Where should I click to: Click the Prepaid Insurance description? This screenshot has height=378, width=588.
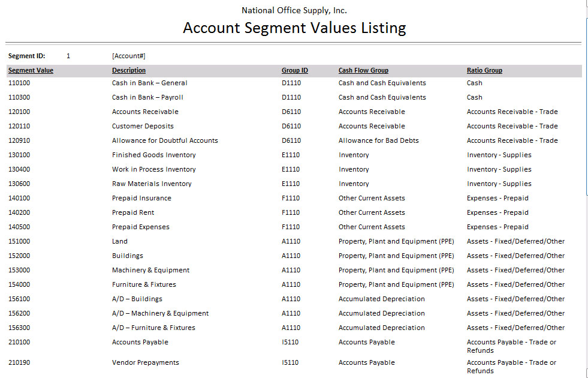click(x=141, y=199)
